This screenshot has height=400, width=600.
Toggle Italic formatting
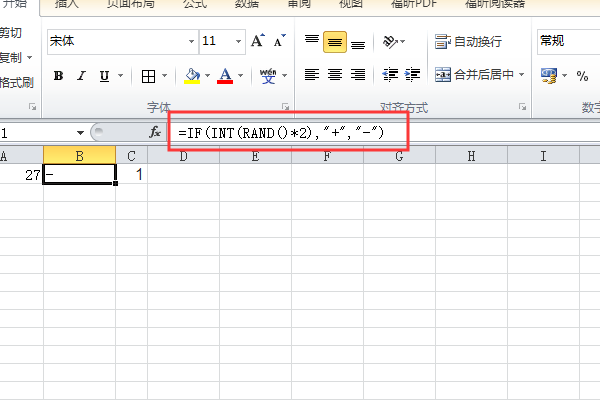coord(81,76)
